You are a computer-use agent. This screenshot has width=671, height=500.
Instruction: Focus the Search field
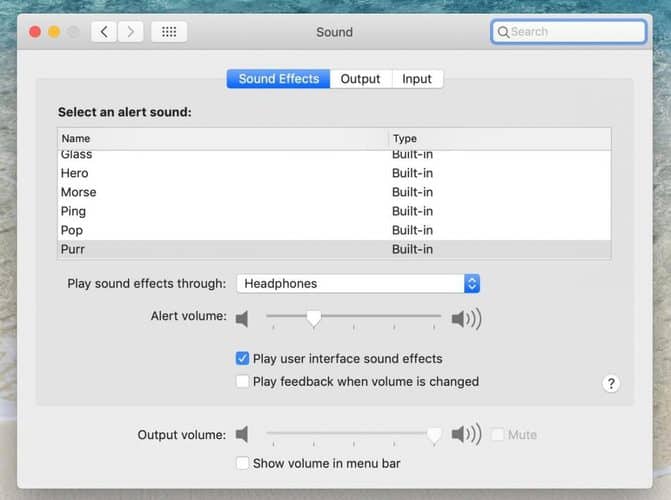click(x=569, y=32)
